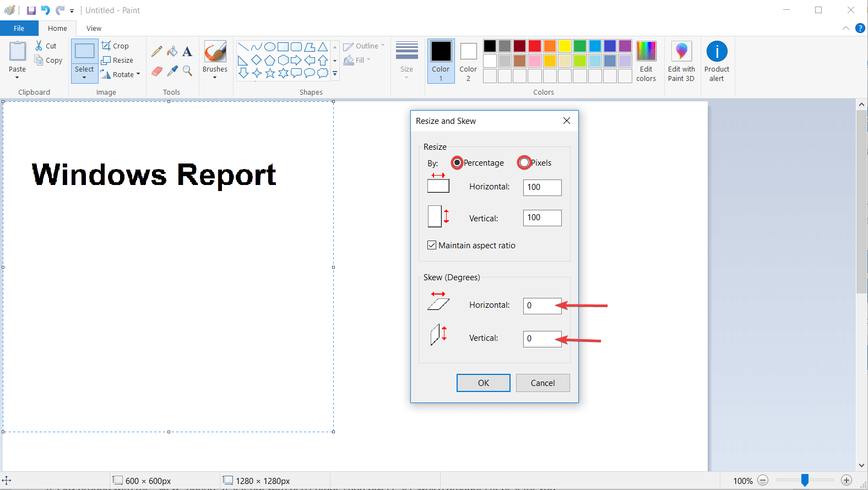Click the Brushes tool icon
The width and height of the screenshot is (868, 490).
pos(215,51)
